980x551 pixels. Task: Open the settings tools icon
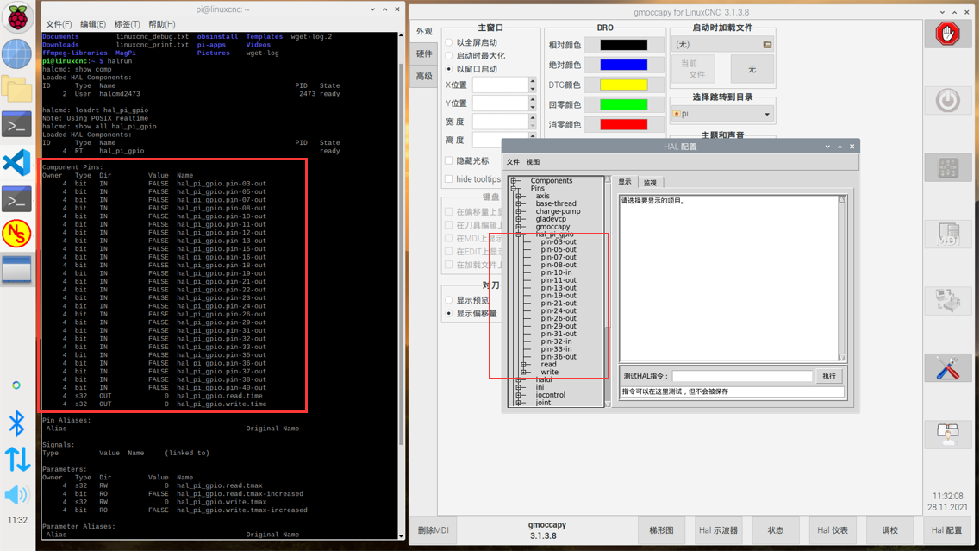click(947, 368)
